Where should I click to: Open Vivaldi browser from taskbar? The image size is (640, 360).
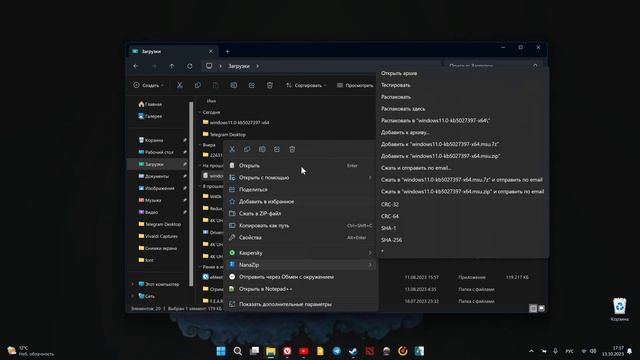287,351
